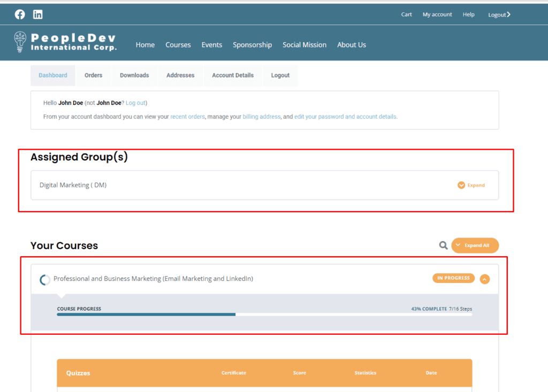
Task: Collapse the Professional and Business Marketing course
Action: coord(484,279)
